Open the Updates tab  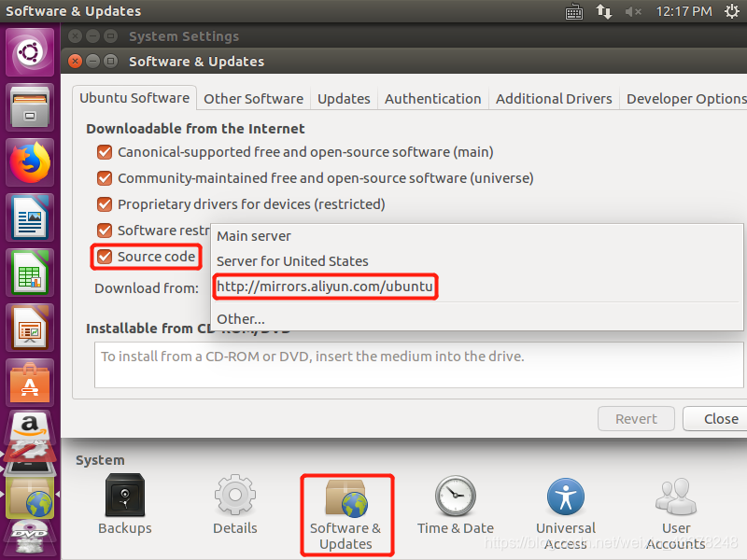coord(344,99)
